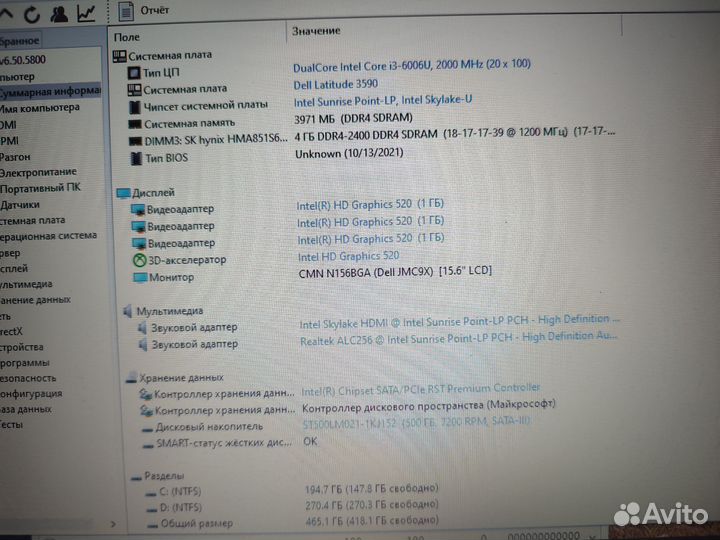The height and width of the screenshot is (540, 720).
Task: Click the 3971 МБ (DDR4 SDRAM) value
Action: 353,118
